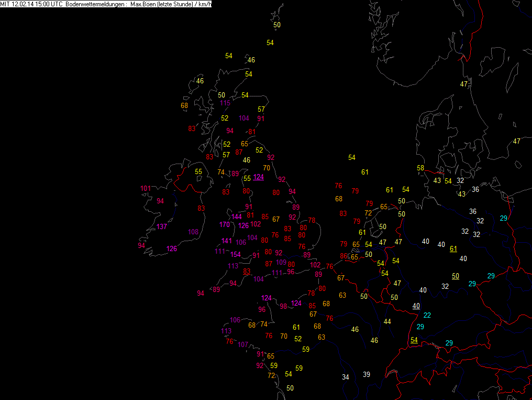Click the underlined 61 value
Viewport: 532px width, 400px height.
tap(453, 249)
